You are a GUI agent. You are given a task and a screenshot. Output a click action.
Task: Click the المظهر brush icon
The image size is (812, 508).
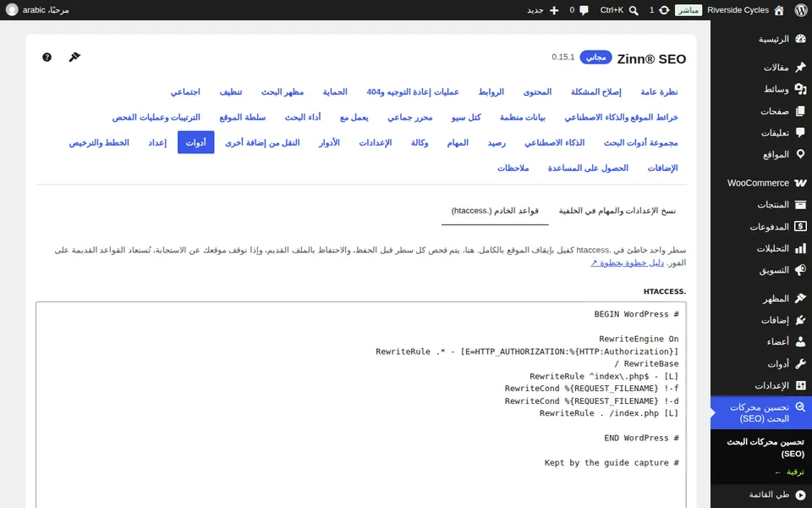click(x=801, y=299)
